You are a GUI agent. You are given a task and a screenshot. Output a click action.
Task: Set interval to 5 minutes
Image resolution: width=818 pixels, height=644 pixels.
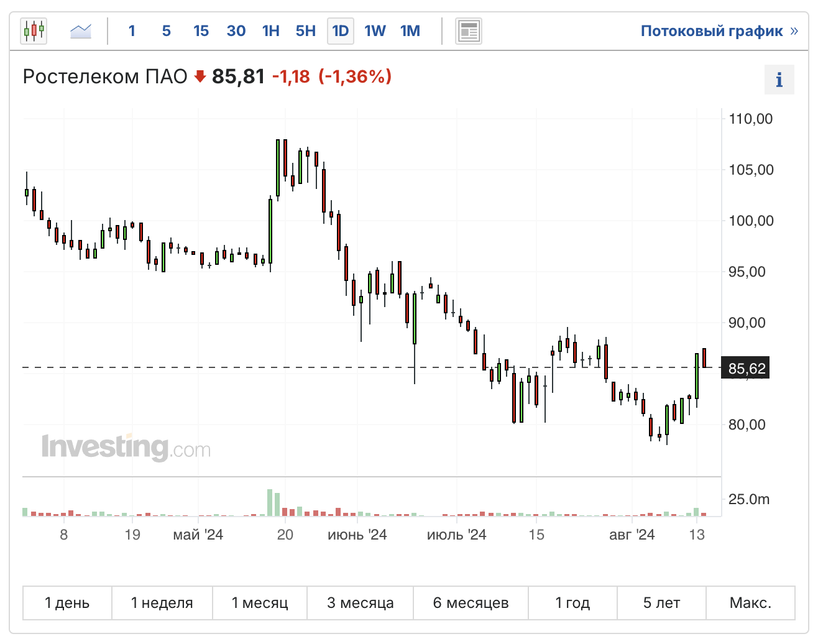(x=167, y=30)
